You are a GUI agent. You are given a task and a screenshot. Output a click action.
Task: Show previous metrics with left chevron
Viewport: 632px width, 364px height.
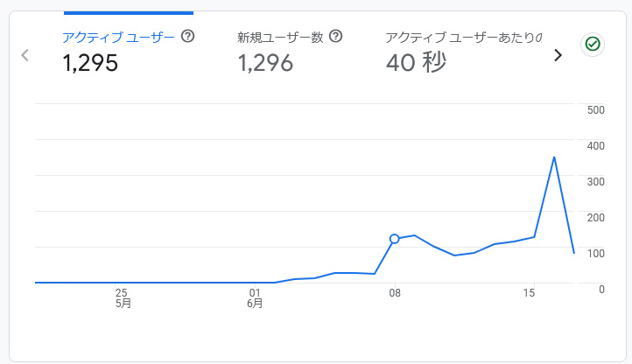tap(25, 55)
